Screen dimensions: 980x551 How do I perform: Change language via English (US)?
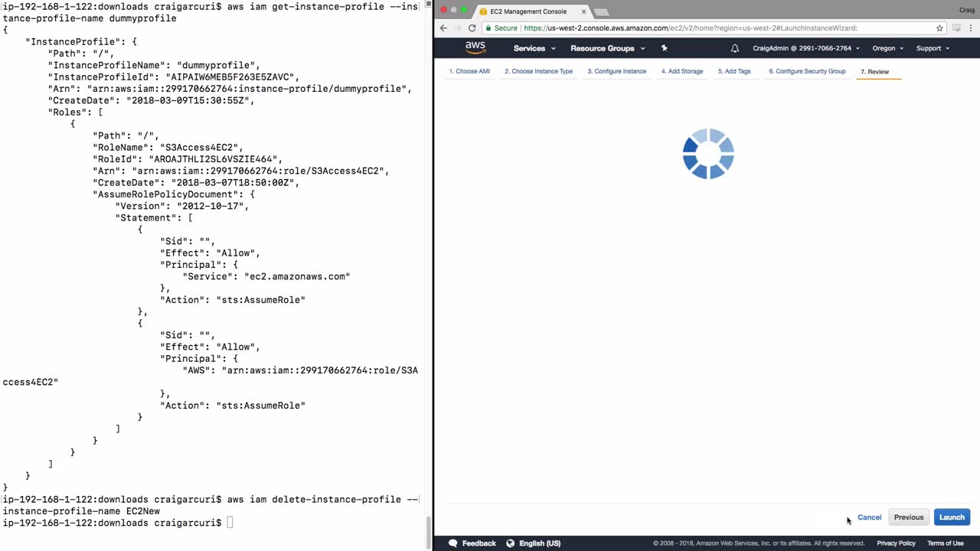[x=540, y=543]
